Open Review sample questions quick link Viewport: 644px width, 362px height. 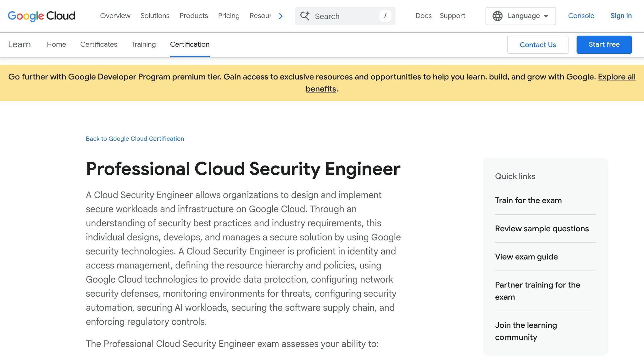pos(542,228)
